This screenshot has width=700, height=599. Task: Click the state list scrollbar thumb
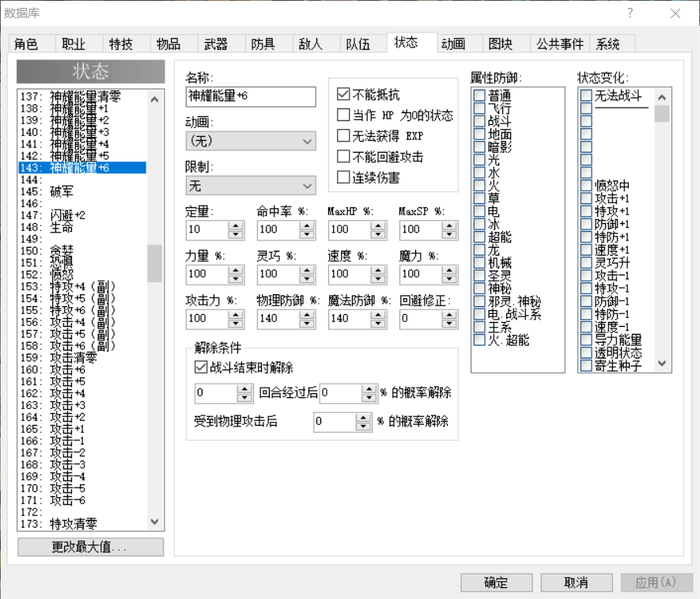pyautogui.click(x=154, y=263)
